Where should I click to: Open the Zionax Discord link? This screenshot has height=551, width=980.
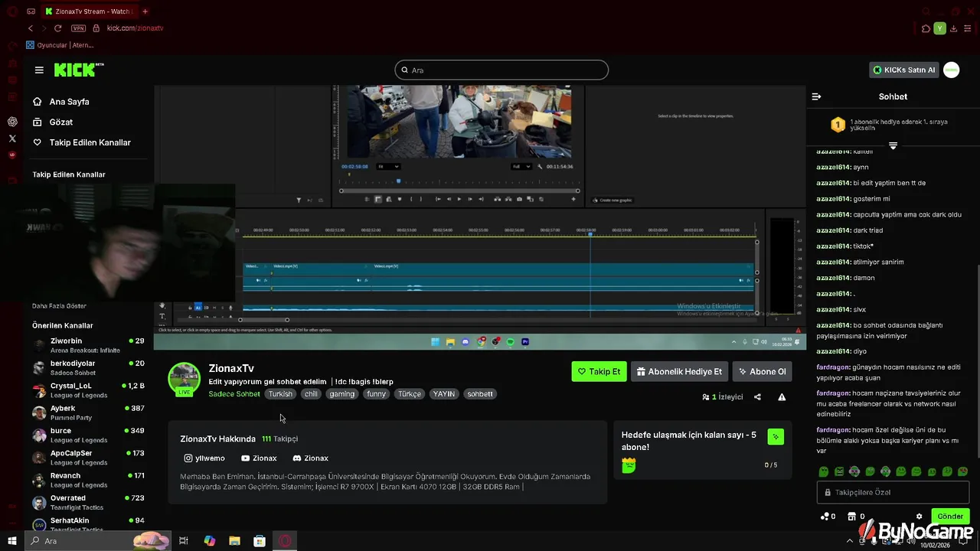click(x=310, y=458)
